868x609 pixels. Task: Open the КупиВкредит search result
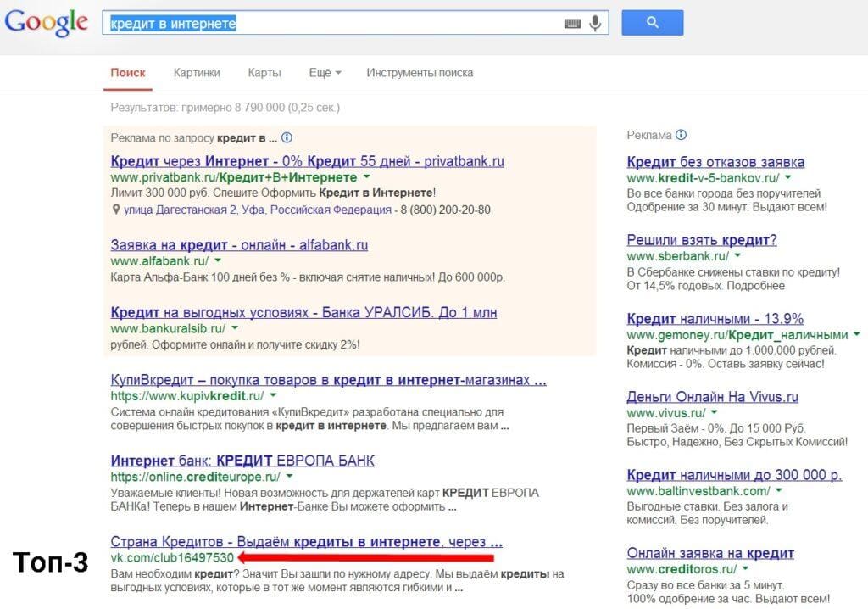click(x=328, y=380)
